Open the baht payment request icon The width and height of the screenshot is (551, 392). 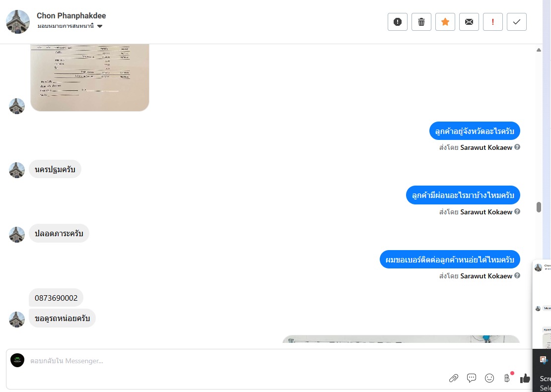coord(507,378)
